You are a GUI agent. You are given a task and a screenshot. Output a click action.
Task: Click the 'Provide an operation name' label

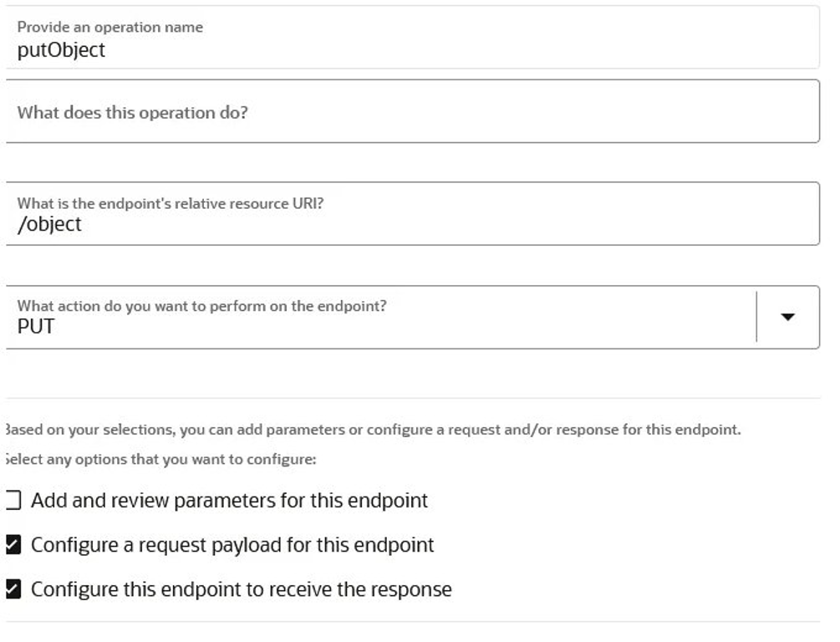(x=109, y=27)
